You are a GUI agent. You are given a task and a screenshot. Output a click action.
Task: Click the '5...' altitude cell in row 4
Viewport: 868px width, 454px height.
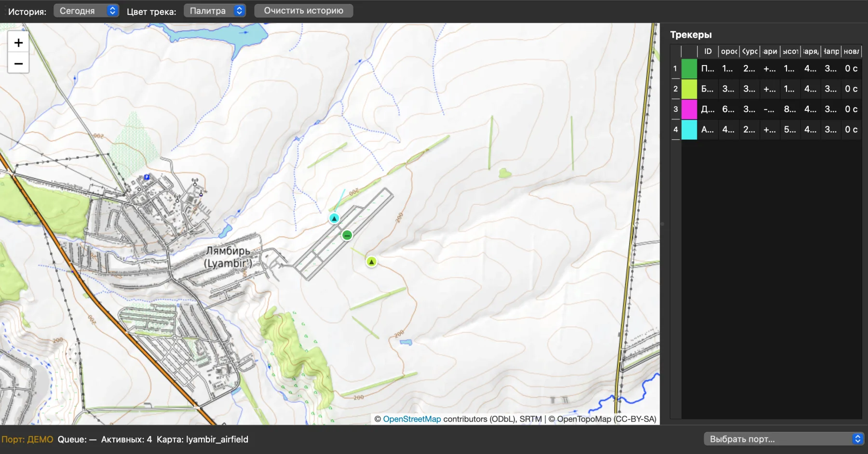click(790, 129)
